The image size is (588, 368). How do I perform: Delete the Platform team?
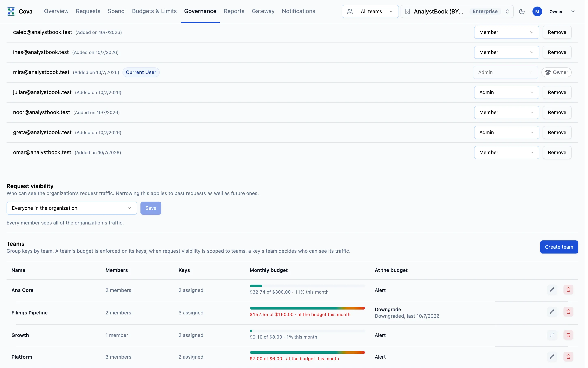point(568,357)
